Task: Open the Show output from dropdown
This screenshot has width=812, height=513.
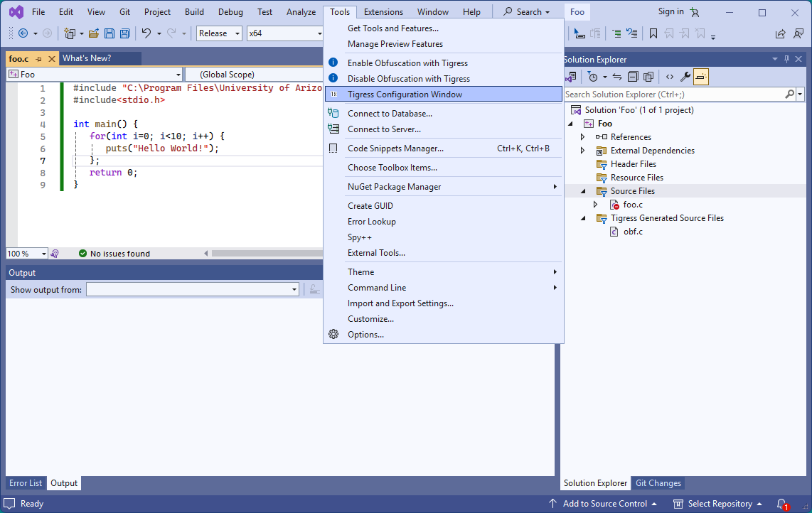Action: (x=192, y=289)
